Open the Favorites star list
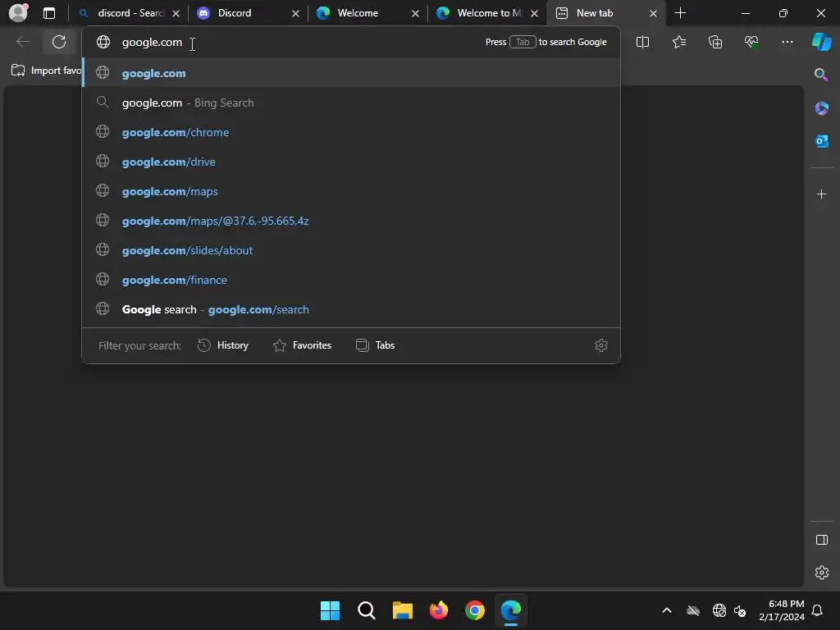The width and height of the screenshot is (840, 630). click(678, 42)
